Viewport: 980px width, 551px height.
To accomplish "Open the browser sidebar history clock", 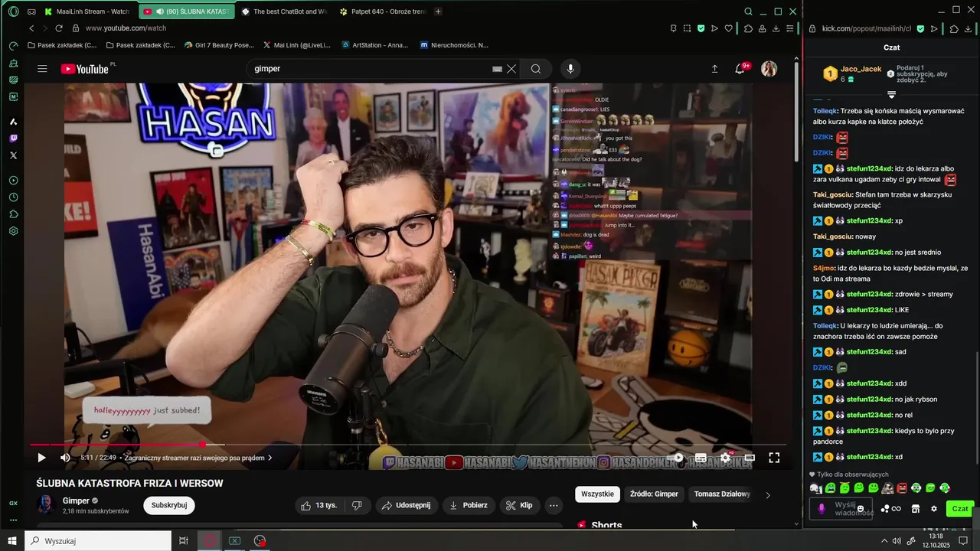I will 13,197.
